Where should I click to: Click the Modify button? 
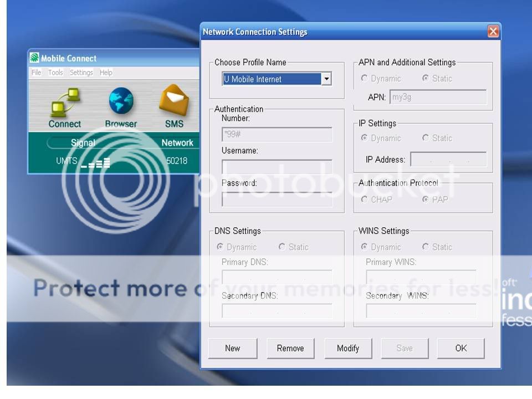point(347,349)
